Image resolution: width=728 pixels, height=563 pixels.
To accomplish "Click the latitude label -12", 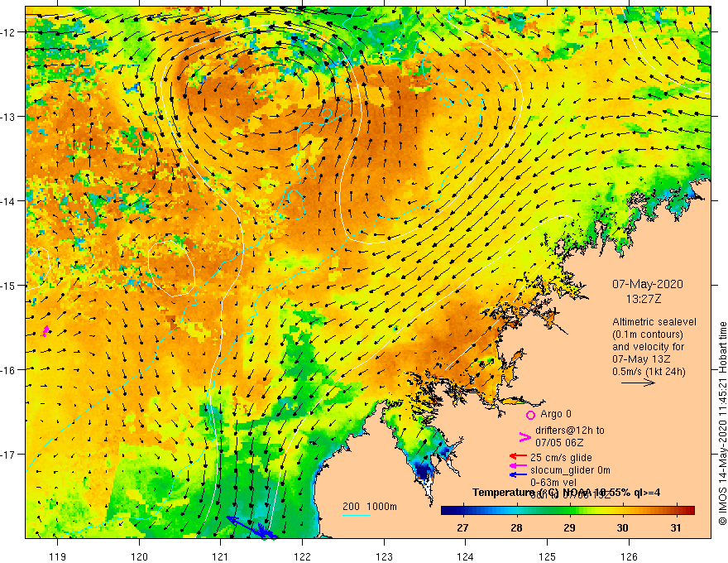I will click(x=9, y=32).
